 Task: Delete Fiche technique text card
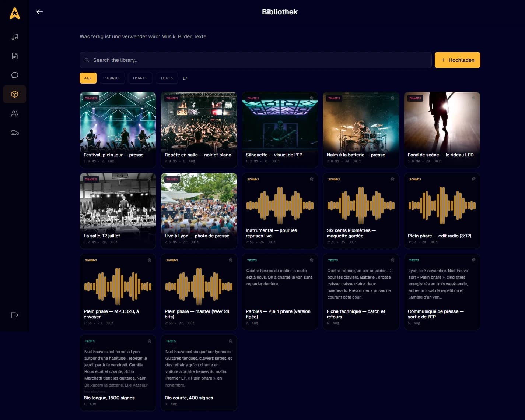393,260
